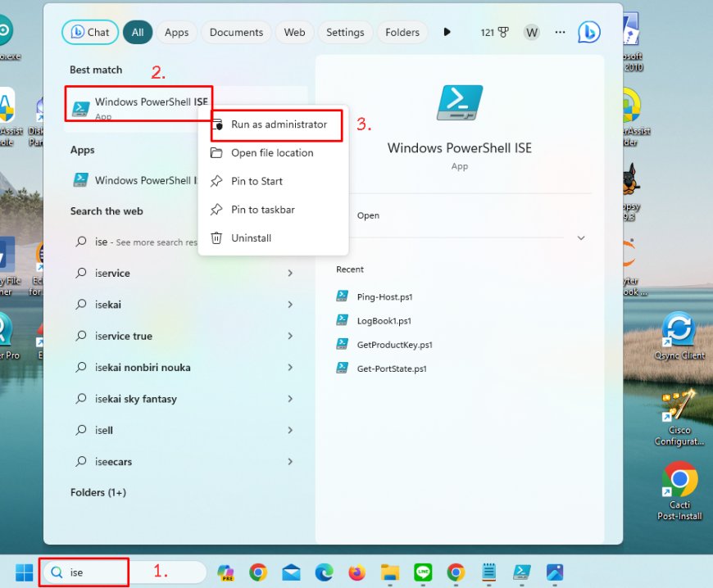This screenshot has height=588, width=713.
Task: Open the Qsync Client desktop shortcut
Action: click(x=679, y=336)
